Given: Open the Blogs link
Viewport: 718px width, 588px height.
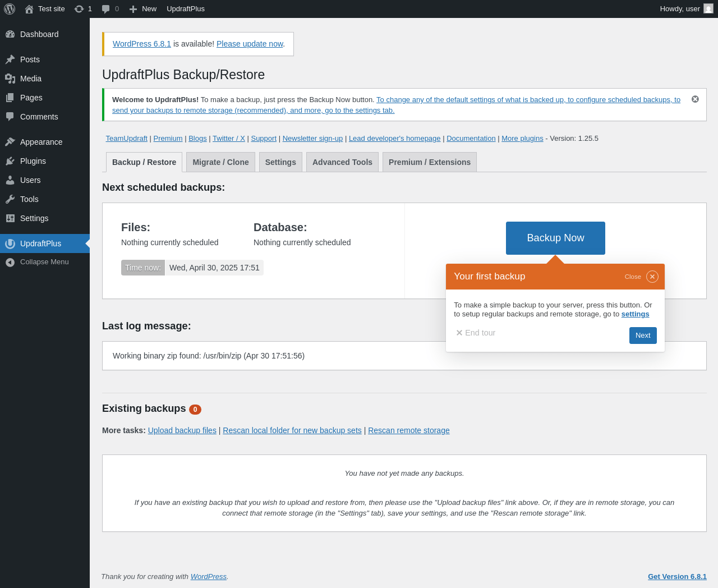Looking at the screenshot, I should coord(197,139).
